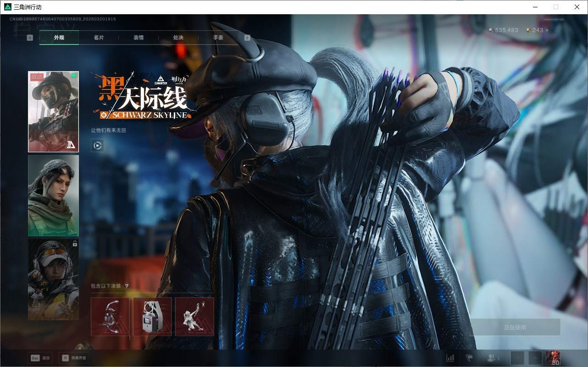Viewport: 588px width, 367px height.
Task: Click the H 隐藏界面 button
Action: pos(74,358)
